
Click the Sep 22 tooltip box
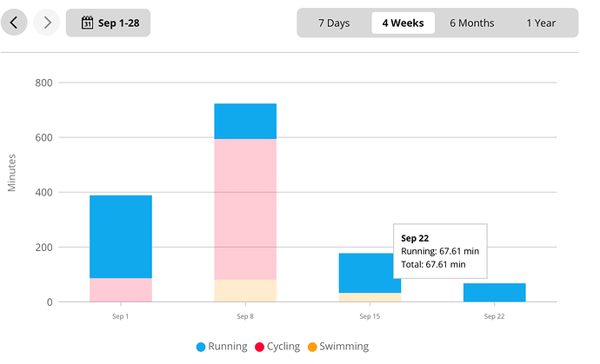[439, 250]
